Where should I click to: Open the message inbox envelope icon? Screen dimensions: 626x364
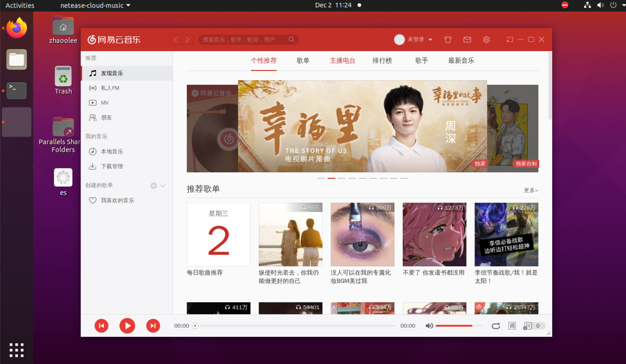pyautogui.click(x=467, y=39)
